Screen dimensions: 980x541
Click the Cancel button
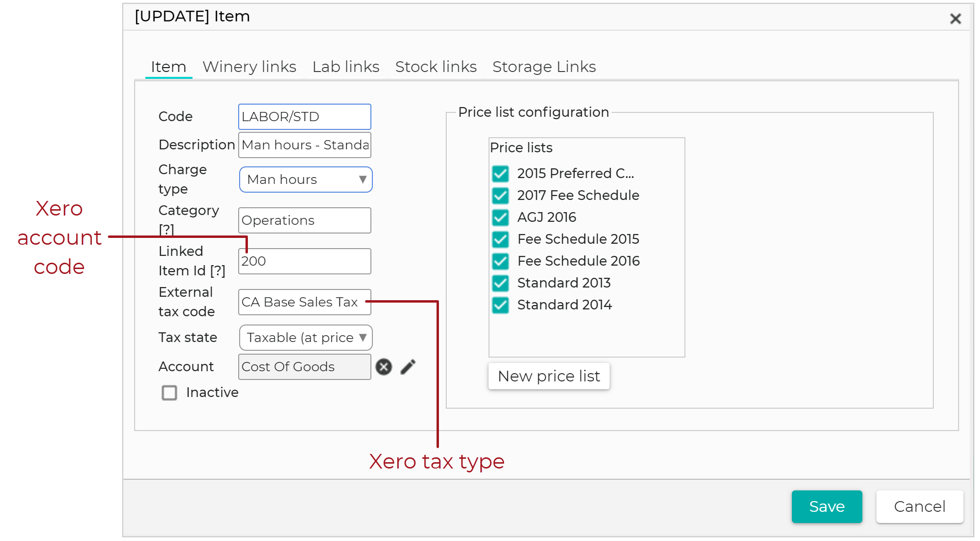coord(920,506)
